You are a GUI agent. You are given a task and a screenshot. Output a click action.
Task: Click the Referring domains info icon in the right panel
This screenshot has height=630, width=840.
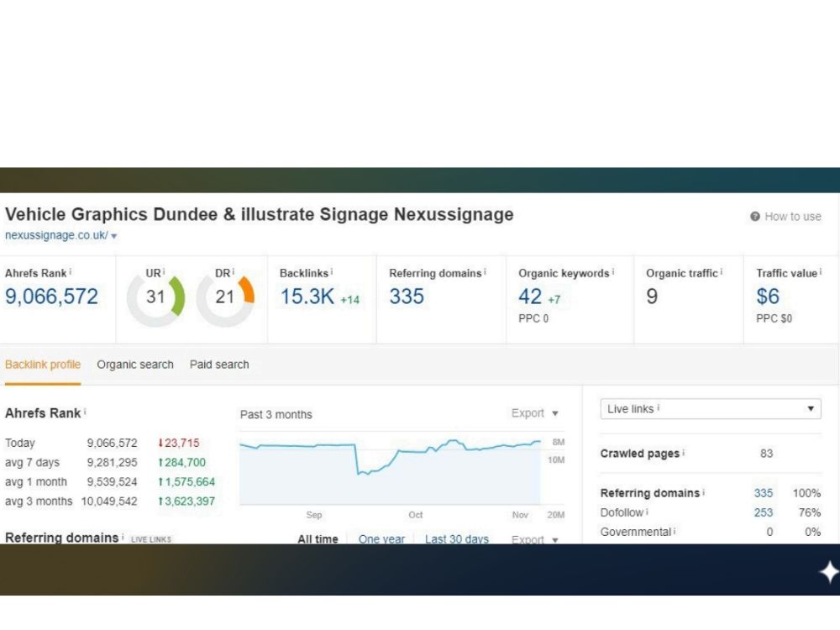703,491
